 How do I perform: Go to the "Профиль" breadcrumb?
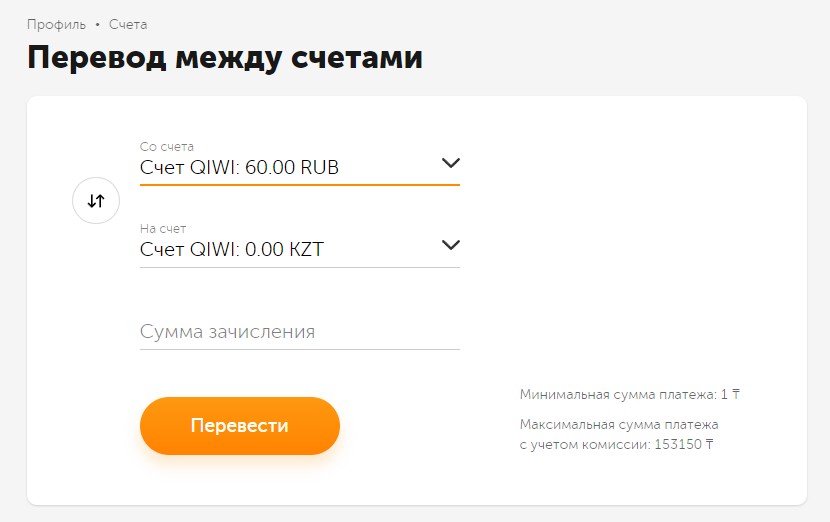tap(56, 24)
